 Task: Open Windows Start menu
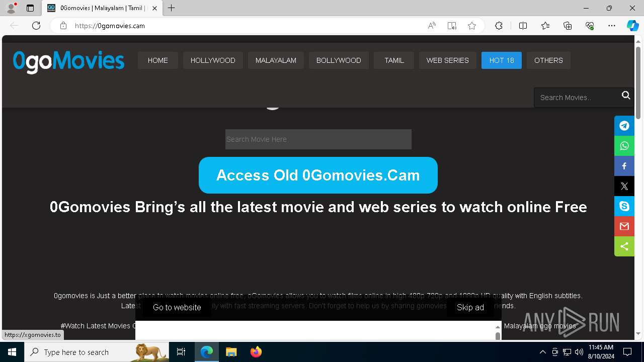[12, 352]
